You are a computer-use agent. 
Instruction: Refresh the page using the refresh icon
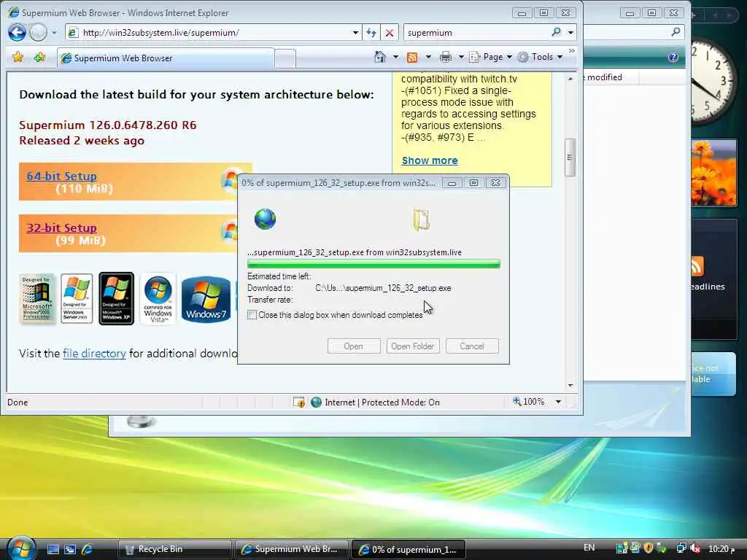coord(371,33)
